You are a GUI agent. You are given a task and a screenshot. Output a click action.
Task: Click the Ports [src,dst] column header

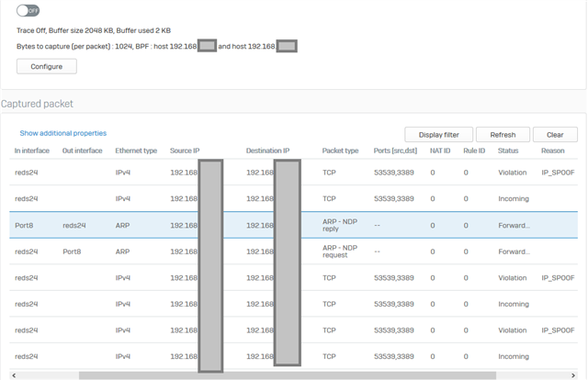pos(395,151)
